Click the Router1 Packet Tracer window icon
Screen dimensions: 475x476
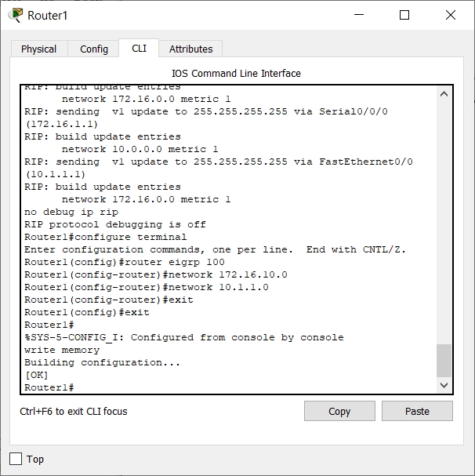click(16, 15)
